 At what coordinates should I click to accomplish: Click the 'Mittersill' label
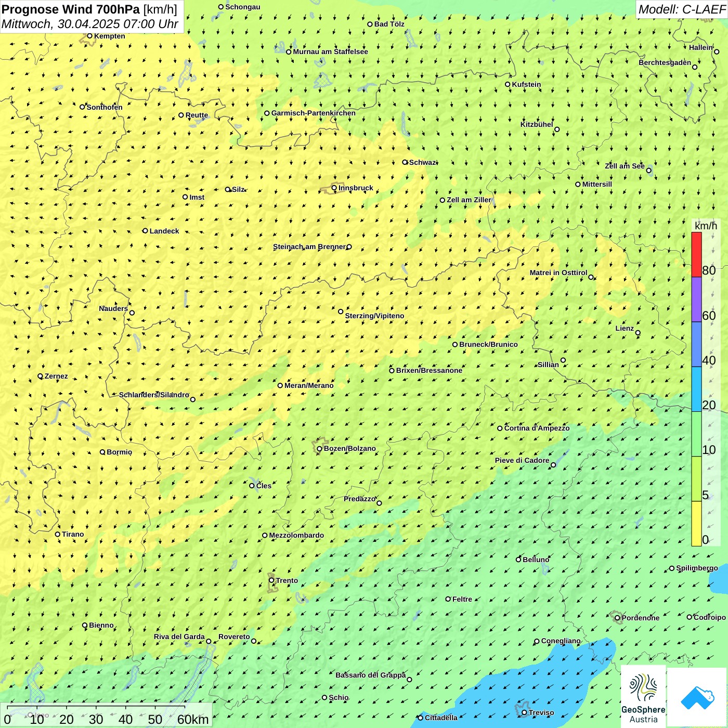pyautogui.click(x=597, y=184)
